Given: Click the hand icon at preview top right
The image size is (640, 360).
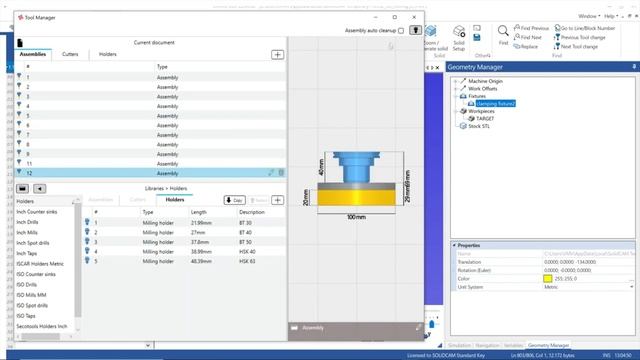Looking at the screenshot, I should 391,46.
